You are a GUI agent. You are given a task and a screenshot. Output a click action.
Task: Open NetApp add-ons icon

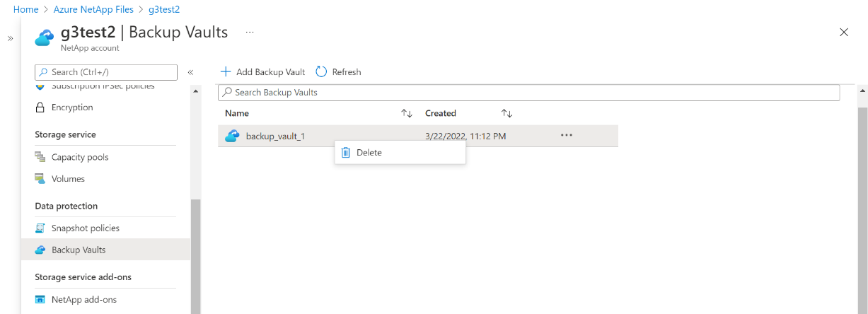point(40,300)
